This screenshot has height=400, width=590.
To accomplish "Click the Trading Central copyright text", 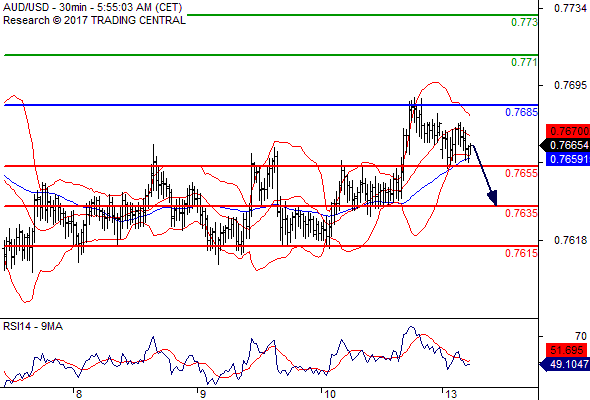I will coord(94,20).
